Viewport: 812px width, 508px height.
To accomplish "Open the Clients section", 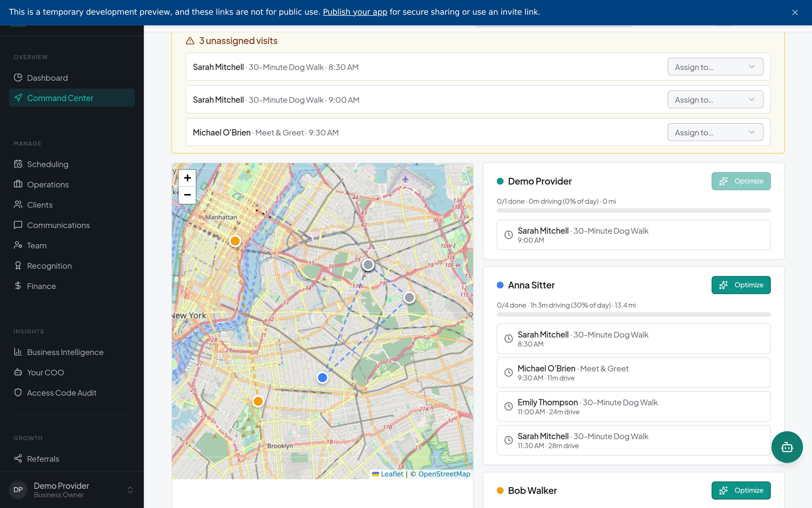I will (x=72, y=205).
